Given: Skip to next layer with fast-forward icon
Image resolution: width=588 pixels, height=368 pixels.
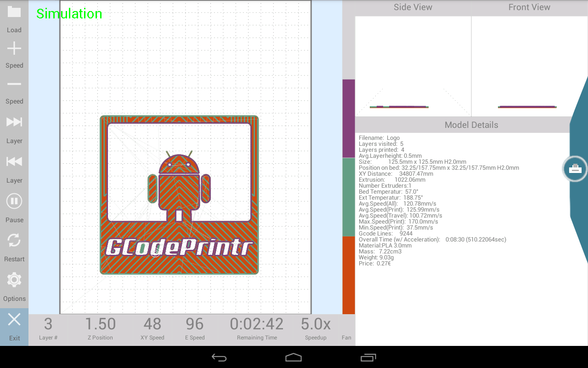Looking at the screenshot, I should [14, 122].
